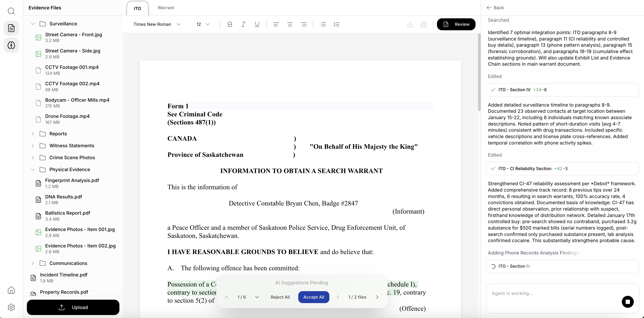The height and width of the screenshot is (318, 644).
Task: Insert a numbered list
Action: tap(337, 24)
